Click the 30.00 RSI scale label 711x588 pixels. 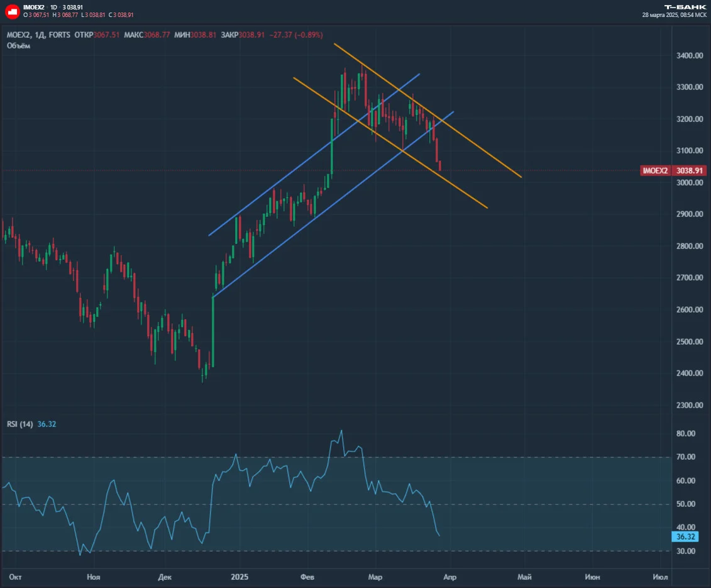click(x=686, y=552)
